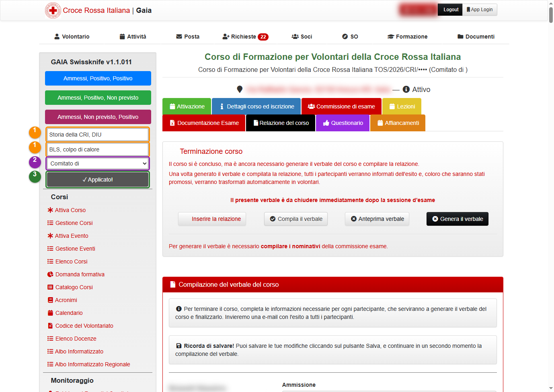Click the Logout button
554x392 pixels.
(x=450, y=10)
